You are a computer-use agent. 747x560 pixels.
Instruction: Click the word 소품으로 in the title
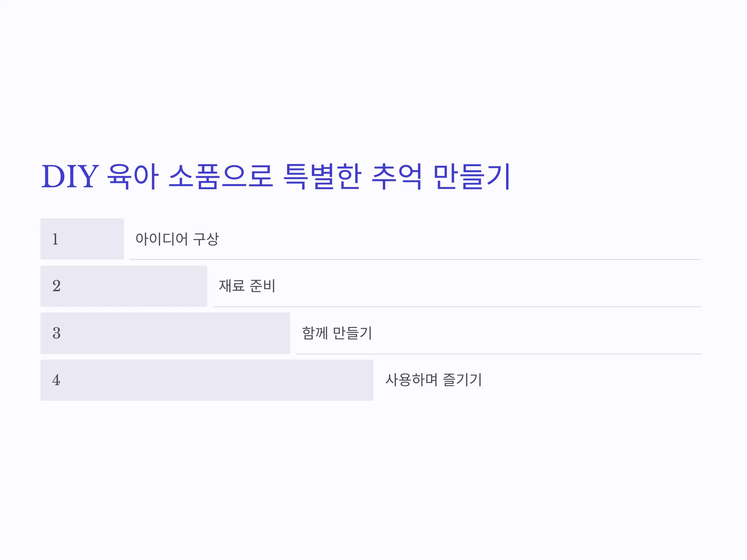click(221, 176)
